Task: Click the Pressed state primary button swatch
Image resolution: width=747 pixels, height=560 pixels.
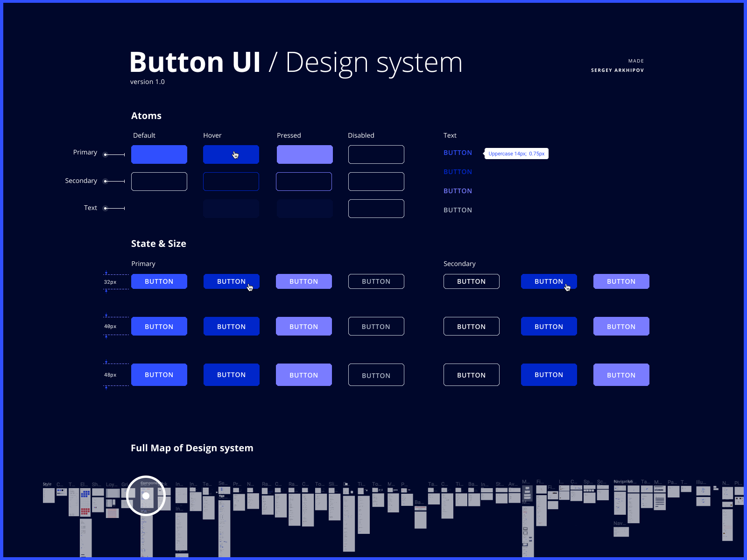Action: (x=304, y=154)
